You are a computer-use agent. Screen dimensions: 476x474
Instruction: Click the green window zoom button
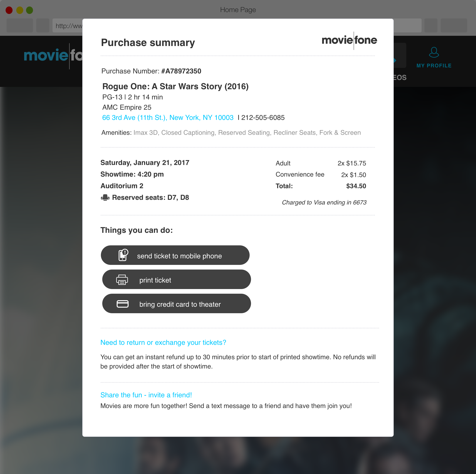click(30, 10)
